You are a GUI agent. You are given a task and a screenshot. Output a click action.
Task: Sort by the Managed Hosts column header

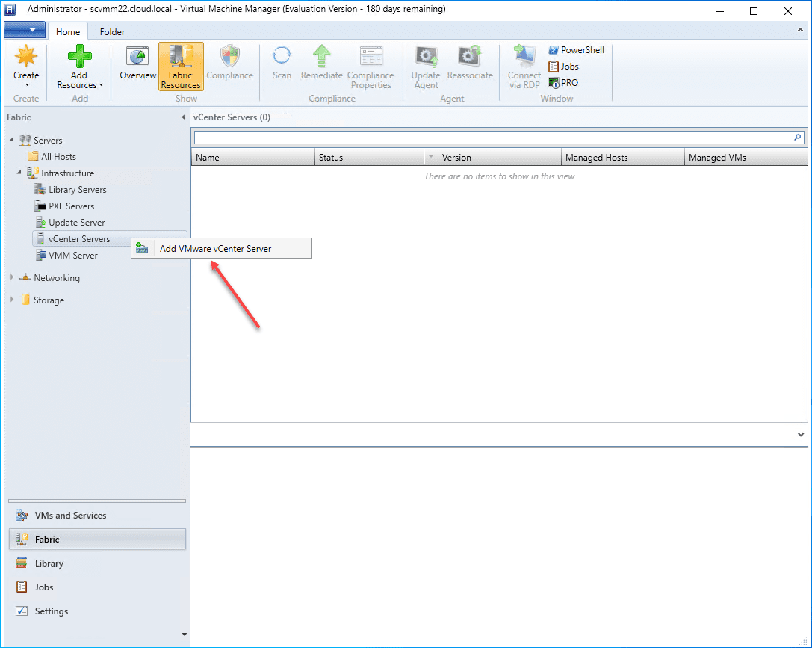tap(623, 157)
